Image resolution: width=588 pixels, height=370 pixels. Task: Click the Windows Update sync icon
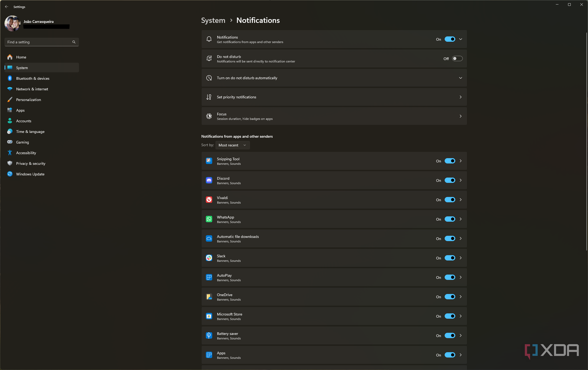coord(10,174)
